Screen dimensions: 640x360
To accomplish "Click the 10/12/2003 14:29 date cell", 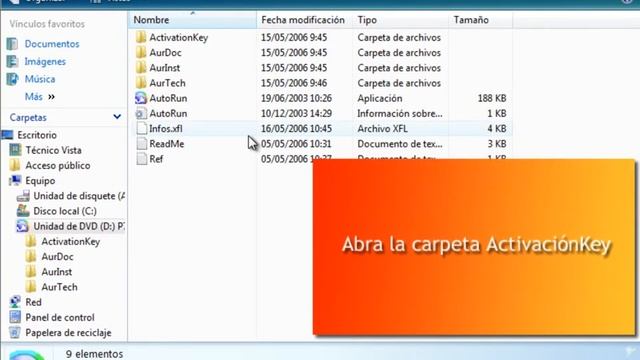I will tap(296, 113).
